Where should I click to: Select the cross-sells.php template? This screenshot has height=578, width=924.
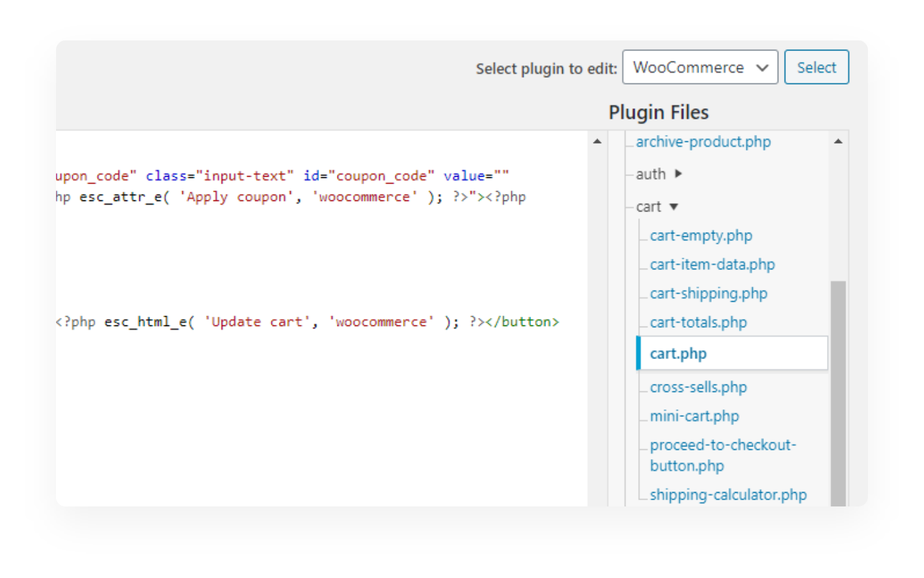(x=699, y=386)
